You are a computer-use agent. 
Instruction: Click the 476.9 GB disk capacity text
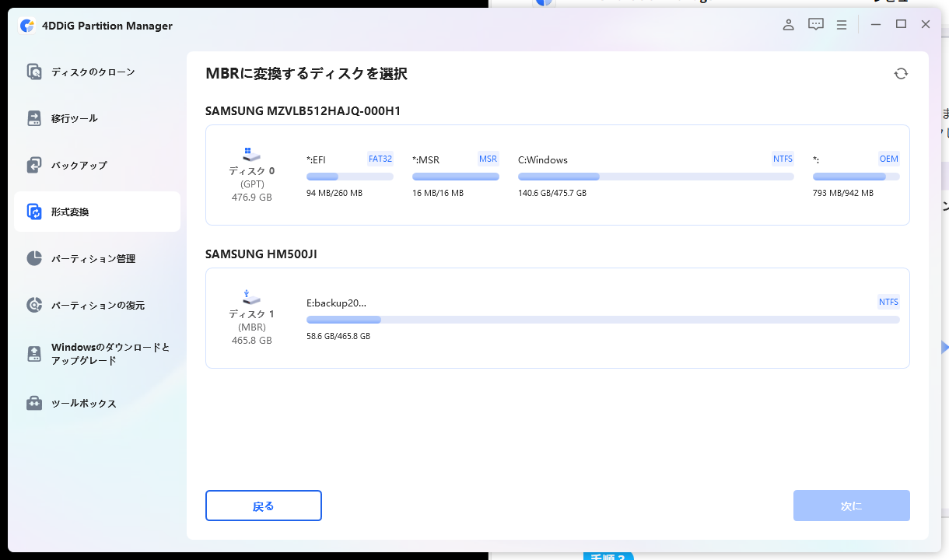point(251,198)
